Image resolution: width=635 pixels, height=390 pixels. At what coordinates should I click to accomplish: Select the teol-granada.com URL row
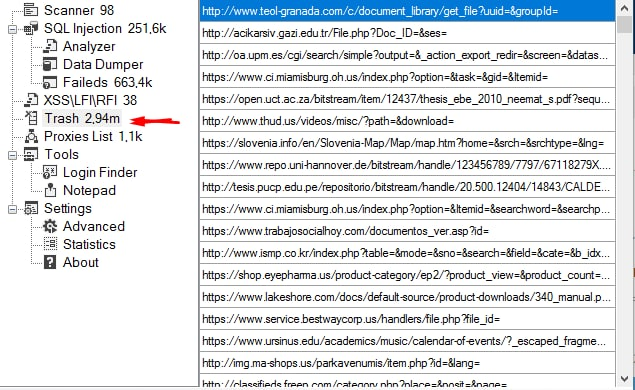[x=407, y=11]
